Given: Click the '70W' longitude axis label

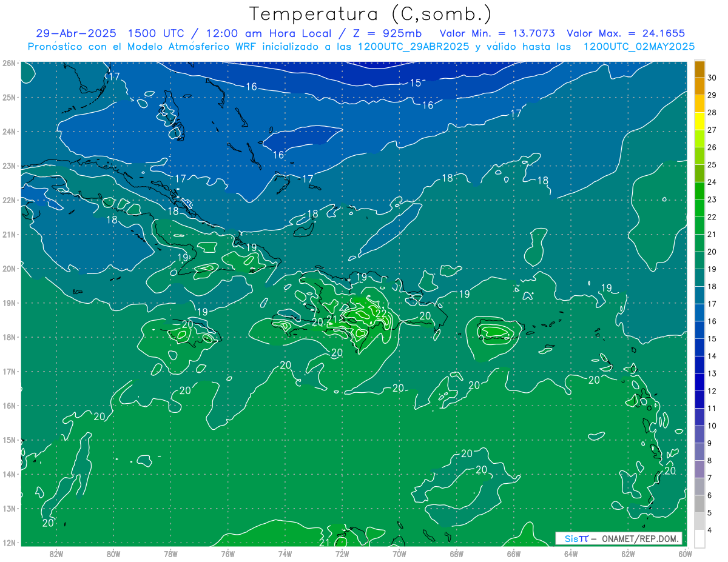Looking at the screenshot, I should click(399, 554).
